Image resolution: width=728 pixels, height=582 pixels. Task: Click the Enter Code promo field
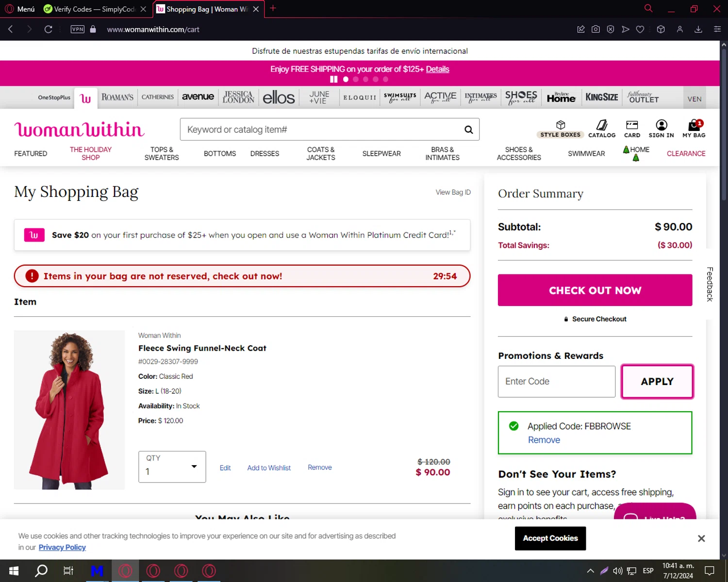(x=557, y=381)
